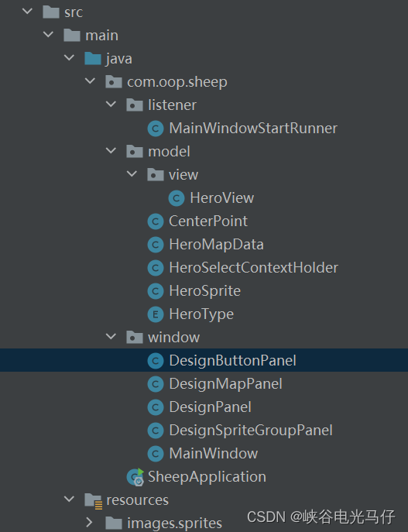Click the SheepApplication runnable class icon
408x532 pixels.
pyautogui.click(x=135, y=477)
